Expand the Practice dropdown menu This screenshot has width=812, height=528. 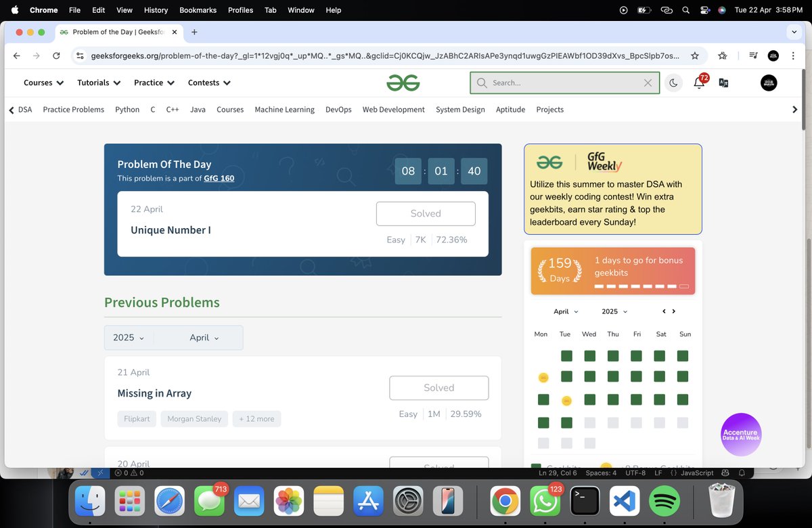(x=154, y=83)
